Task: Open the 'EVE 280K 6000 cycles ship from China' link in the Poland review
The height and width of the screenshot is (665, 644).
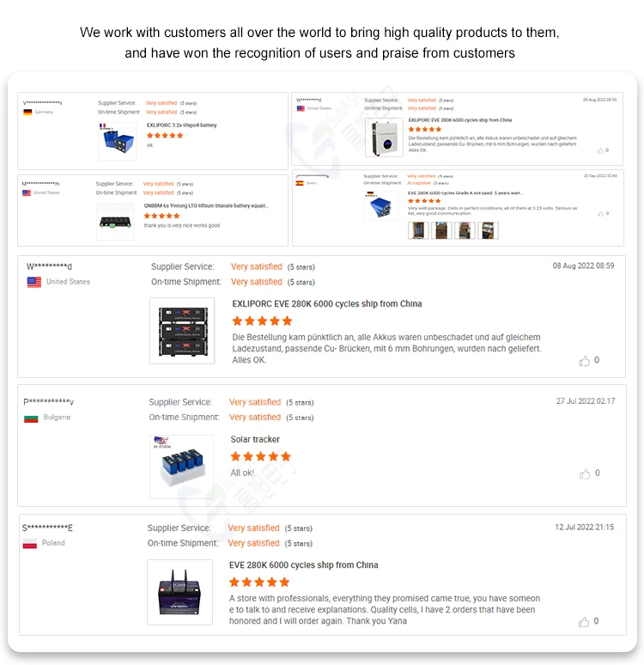Action: pos(303,565)
